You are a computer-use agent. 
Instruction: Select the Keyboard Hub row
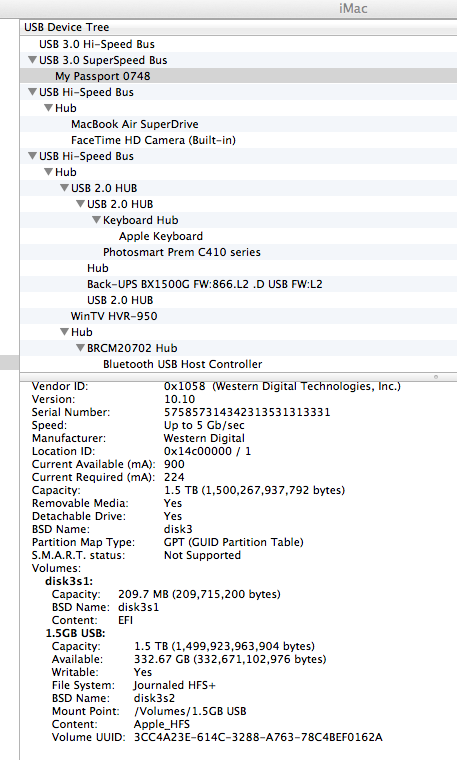click(238, 220)
